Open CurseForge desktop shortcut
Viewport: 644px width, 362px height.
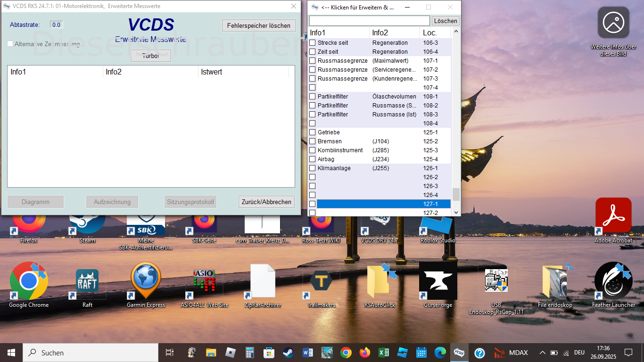438,281
